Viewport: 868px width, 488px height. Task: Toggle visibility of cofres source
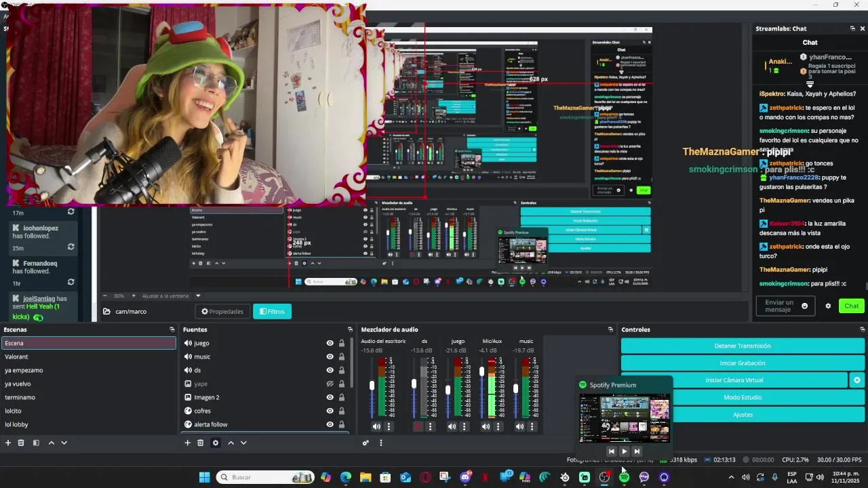(330, 411)
